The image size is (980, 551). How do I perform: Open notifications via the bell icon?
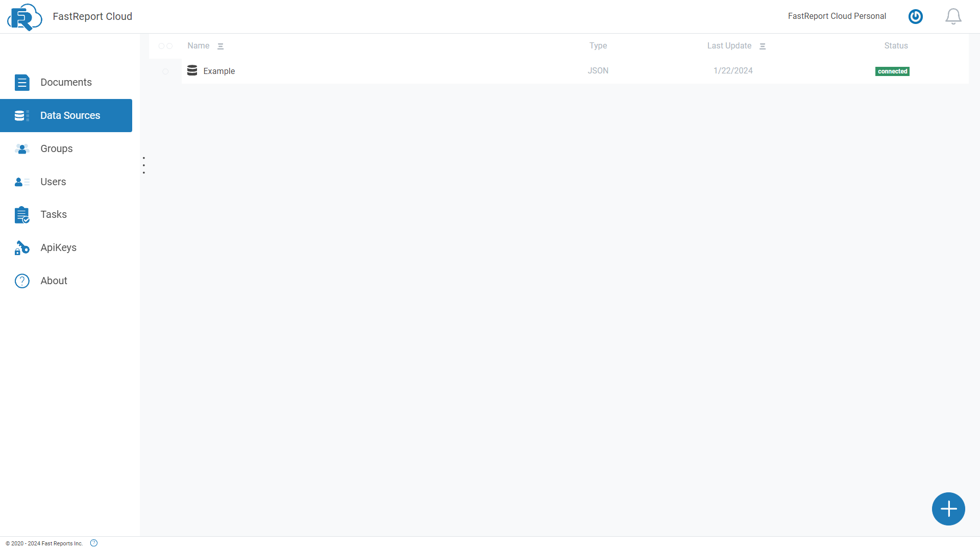[x=953, y=16]
